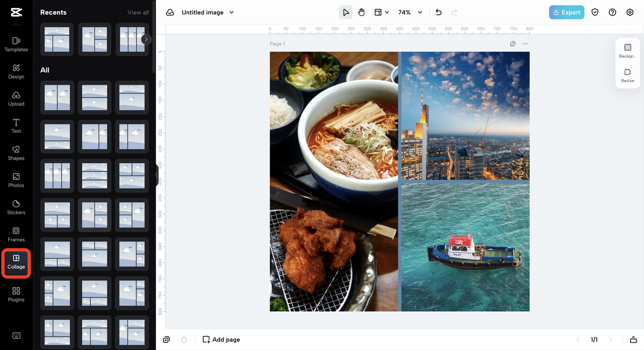Screen dimensions: 644x350
Task: Open the Stickers panel
Action: pos(16,207)
